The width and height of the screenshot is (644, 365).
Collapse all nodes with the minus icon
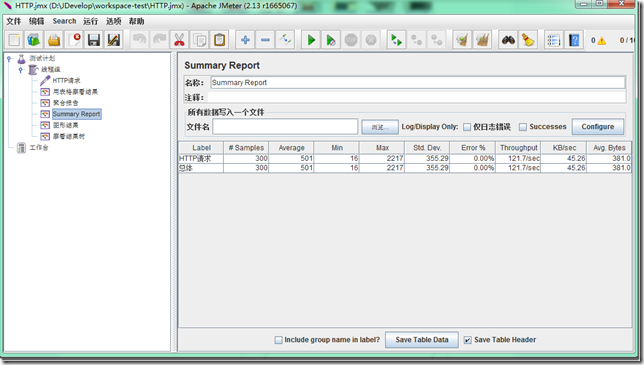coord(265,40)
